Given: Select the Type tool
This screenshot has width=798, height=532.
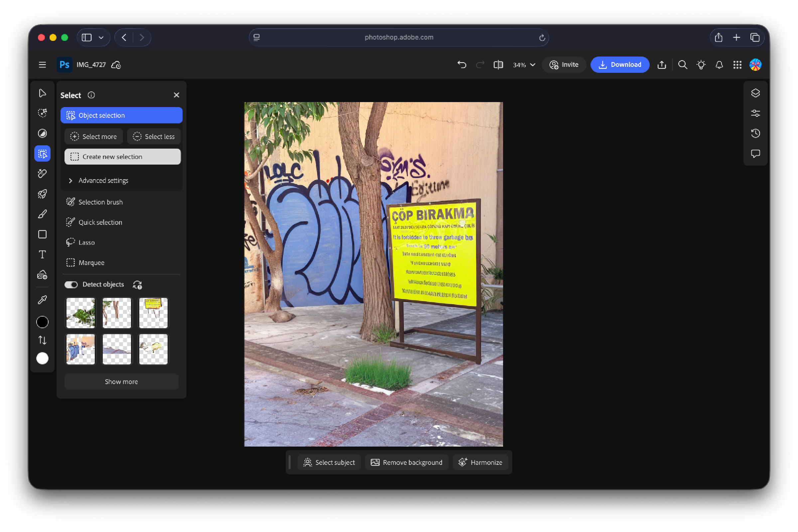Looking at the screenshot, I should (x=42, y=254).
